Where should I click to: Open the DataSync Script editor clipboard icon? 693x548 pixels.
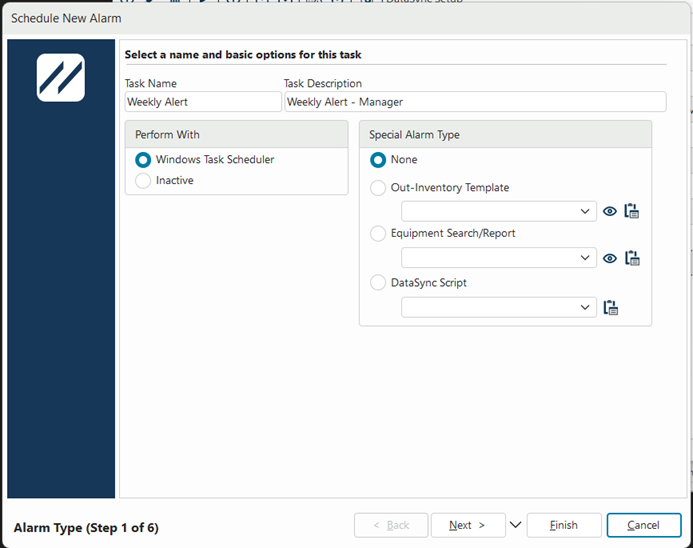[x=611, y=307]
